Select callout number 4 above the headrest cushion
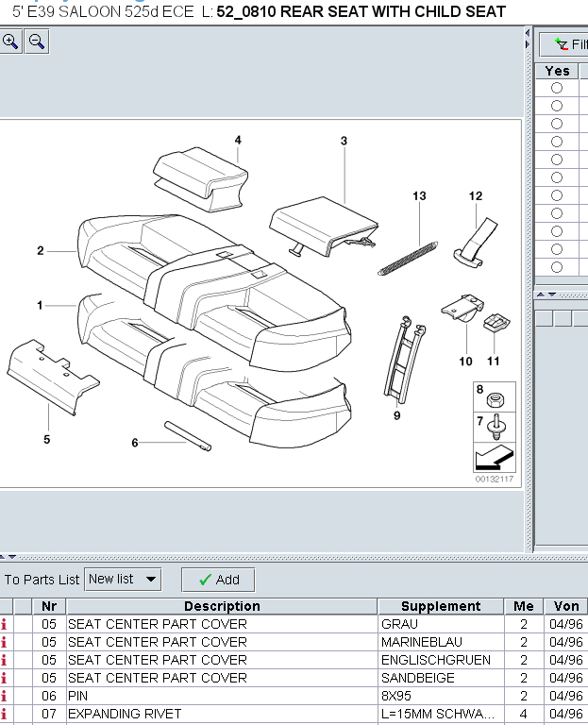The height and width of the screenshot is (725, 588). pos(238,140)
